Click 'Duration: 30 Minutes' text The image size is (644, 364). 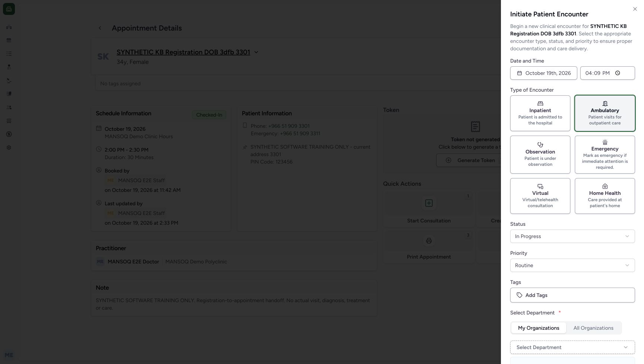[x=129, y=157]
